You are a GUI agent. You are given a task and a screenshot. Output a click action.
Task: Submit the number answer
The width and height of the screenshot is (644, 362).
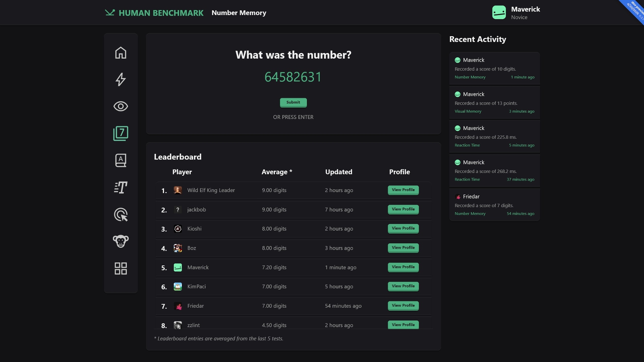click(293, 103)
